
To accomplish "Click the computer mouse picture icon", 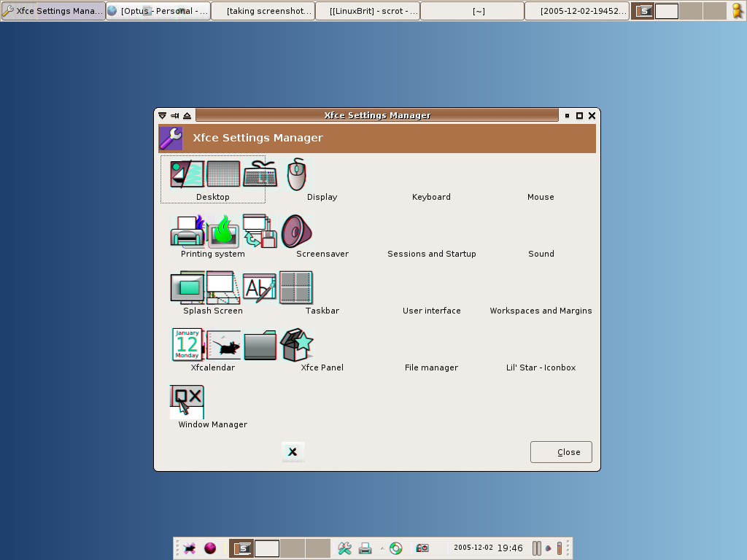I will click(x=296, y=175).
